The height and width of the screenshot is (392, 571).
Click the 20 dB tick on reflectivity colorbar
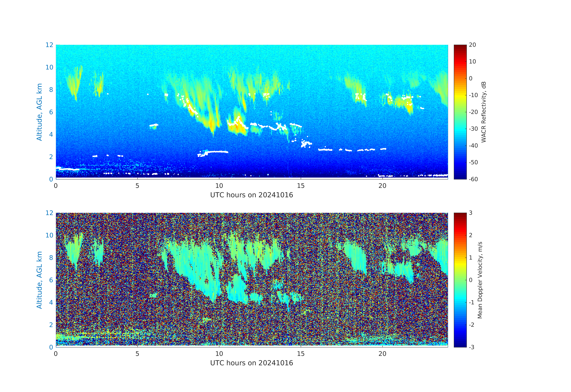pos(472,45)
